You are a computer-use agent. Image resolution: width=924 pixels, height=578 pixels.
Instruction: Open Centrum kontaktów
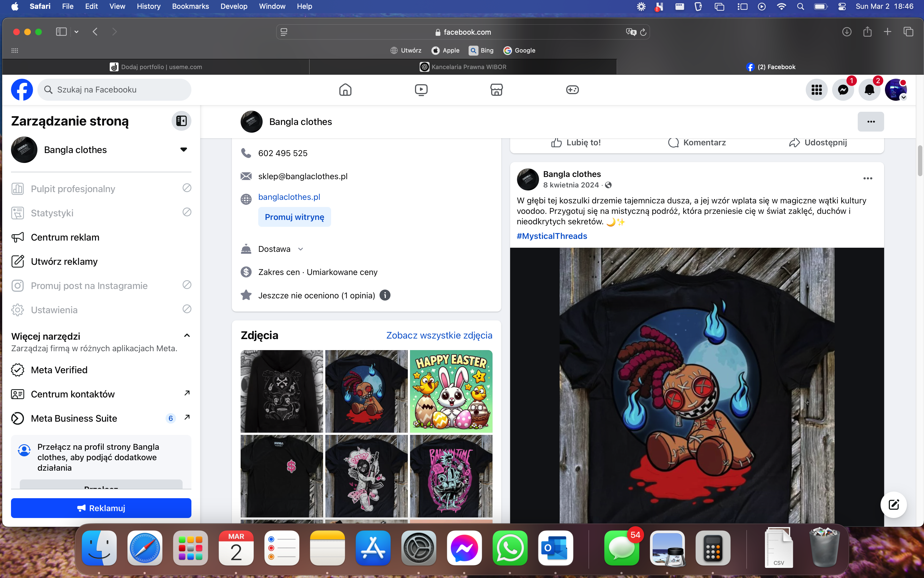pos(101,394)
